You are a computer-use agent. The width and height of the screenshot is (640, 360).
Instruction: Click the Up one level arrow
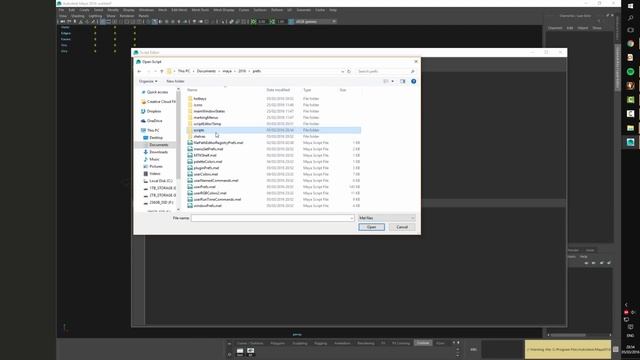(x=162, y=71)
